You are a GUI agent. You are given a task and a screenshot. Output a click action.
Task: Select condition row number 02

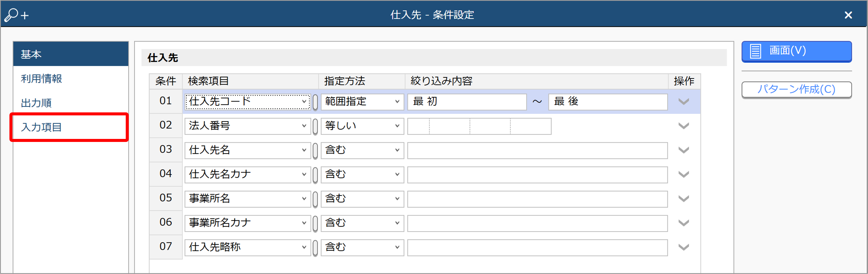(166, 125)
